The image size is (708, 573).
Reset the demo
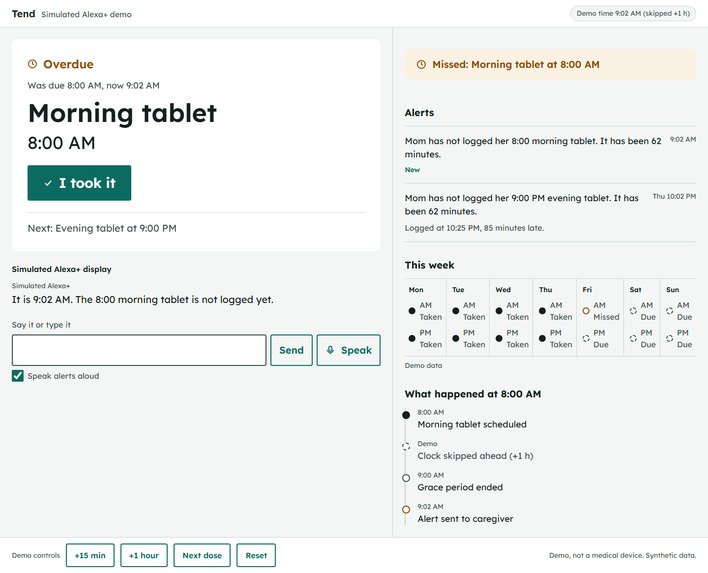point(256,555)
